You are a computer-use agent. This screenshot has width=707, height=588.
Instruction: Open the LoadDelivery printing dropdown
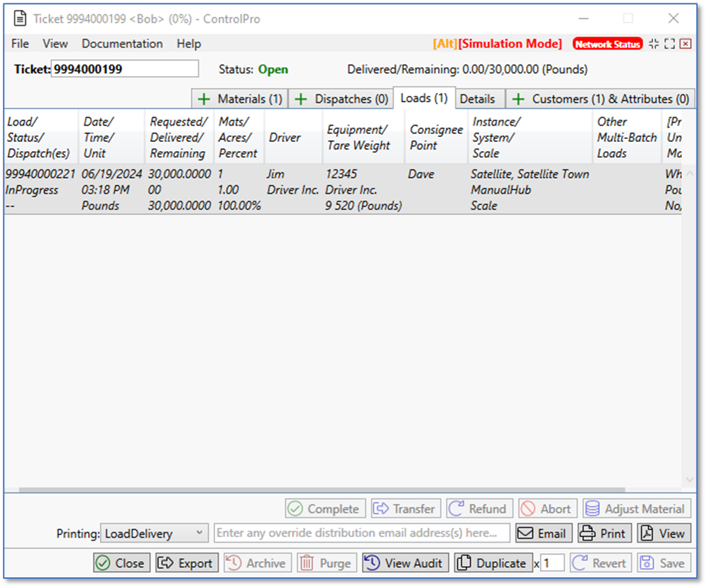pos(154,533)
